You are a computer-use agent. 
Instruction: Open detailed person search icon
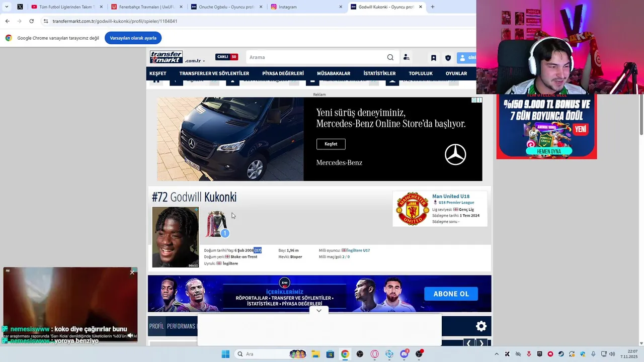pos(406,57)
